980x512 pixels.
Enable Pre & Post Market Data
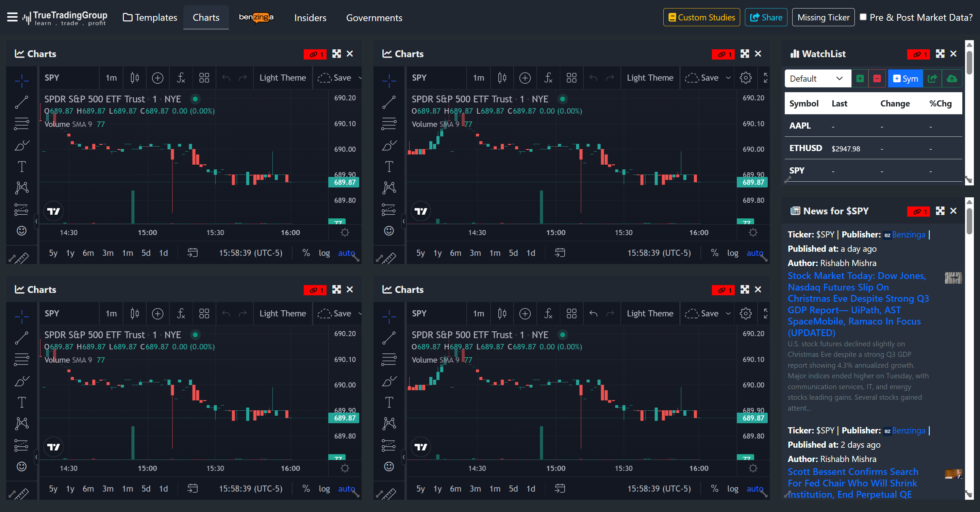(863, 17)
